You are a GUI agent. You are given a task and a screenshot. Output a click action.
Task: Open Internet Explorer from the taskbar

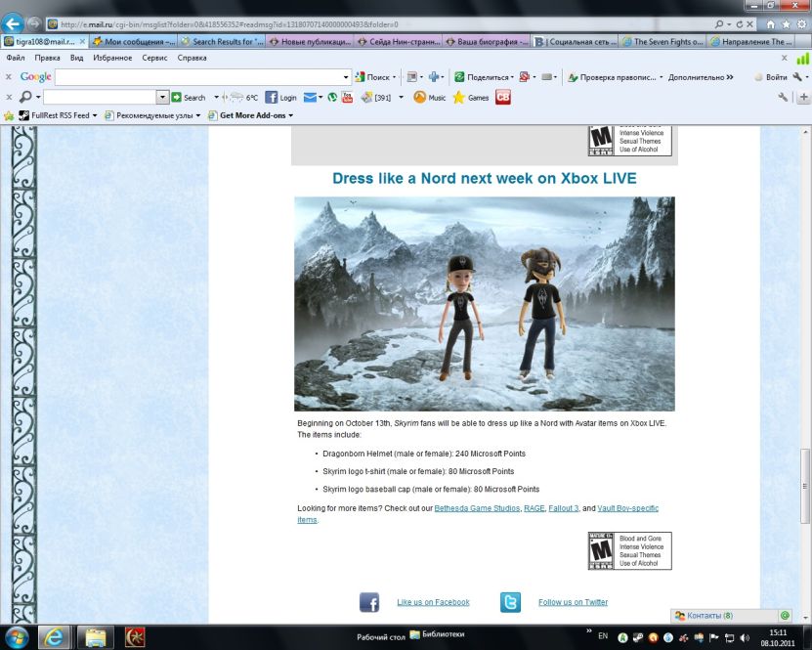[x=54, y=636]
